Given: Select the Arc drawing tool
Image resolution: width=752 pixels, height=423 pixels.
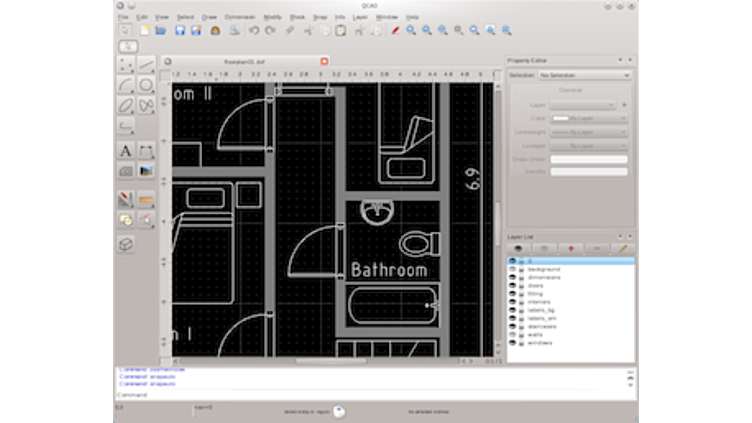Looking at the screenshot, I should pyautogui.click(x=126, y=85).
